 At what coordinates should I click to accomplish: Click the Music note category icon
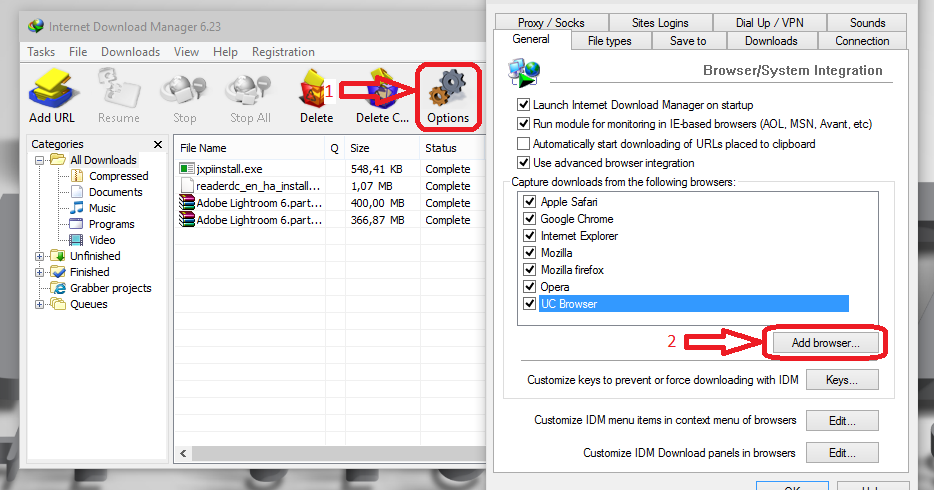click(x=77, y=208)
